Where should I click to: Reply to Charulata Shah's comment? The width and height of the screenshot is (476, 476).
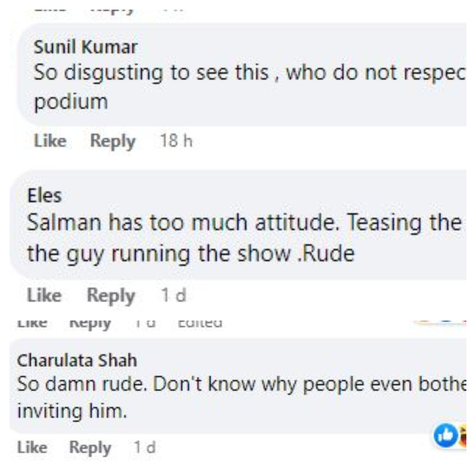(90, 447)
